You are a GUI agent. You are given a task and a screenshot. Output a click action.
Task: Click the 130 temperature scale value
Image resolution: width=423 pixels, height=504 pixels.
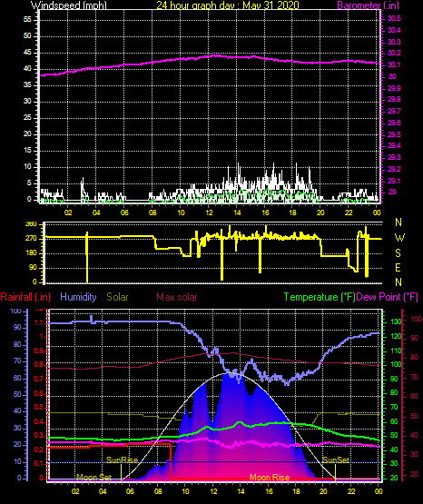[x=396, y=321]
